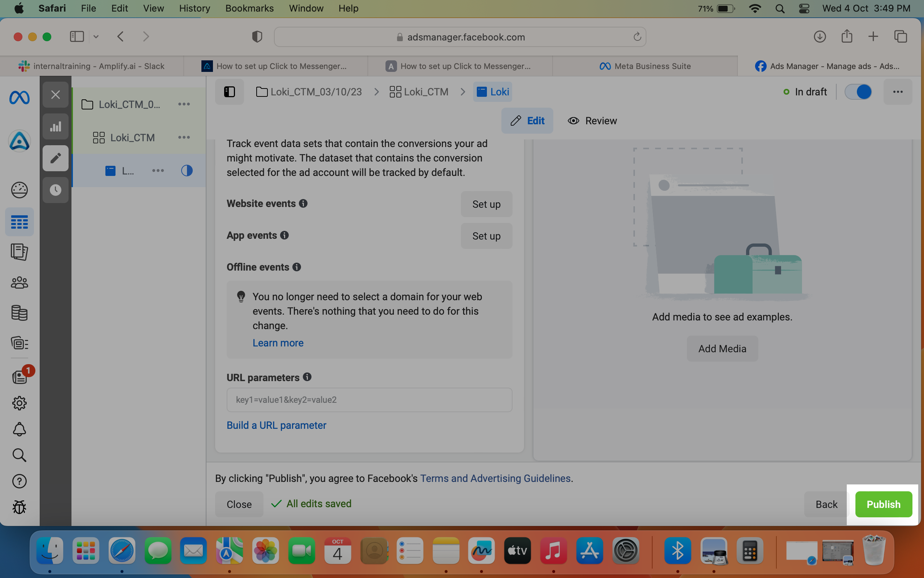
Task: Go back with Safari back arrow
Action: tap(121, 37)
